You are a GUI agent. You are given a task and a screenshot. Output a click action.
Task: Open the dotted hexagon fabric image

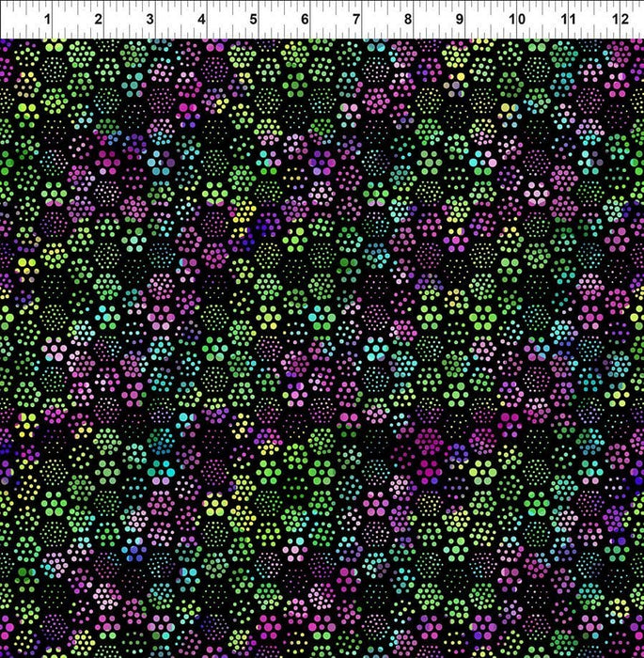(322, 348)
